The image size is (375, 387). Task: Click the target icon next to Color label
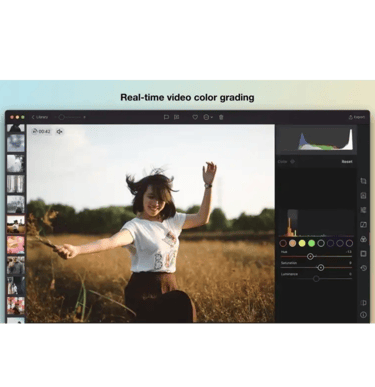click(x=292, y=162)
